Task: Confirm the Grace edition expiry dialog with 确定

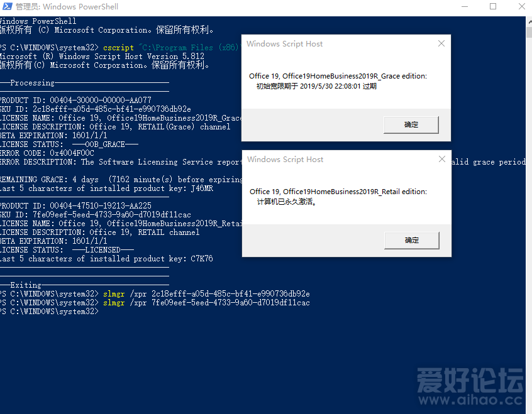Action: (411, 125)
